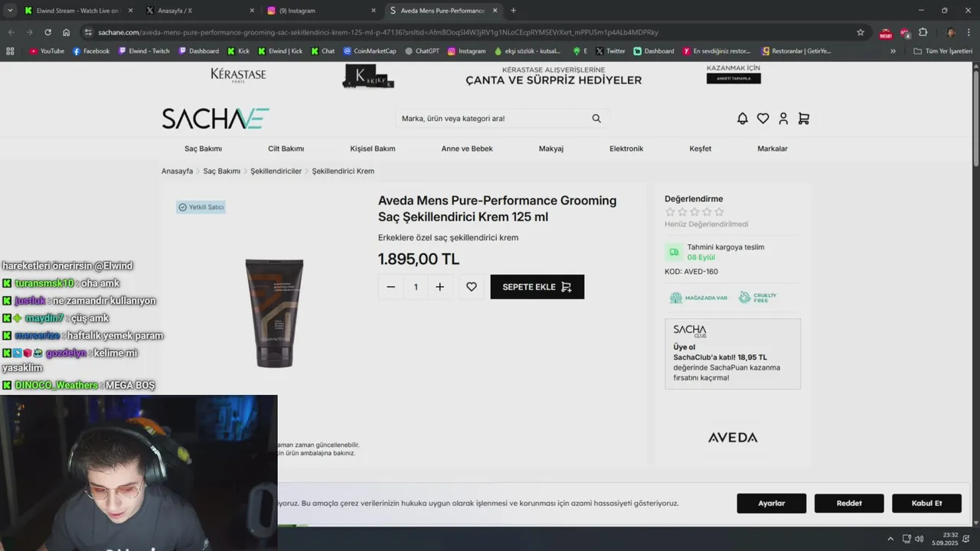The width and height of the screenshot is (980, 551).
Task: Show hidden system tray icons chevron
Action: pos(890,539)
